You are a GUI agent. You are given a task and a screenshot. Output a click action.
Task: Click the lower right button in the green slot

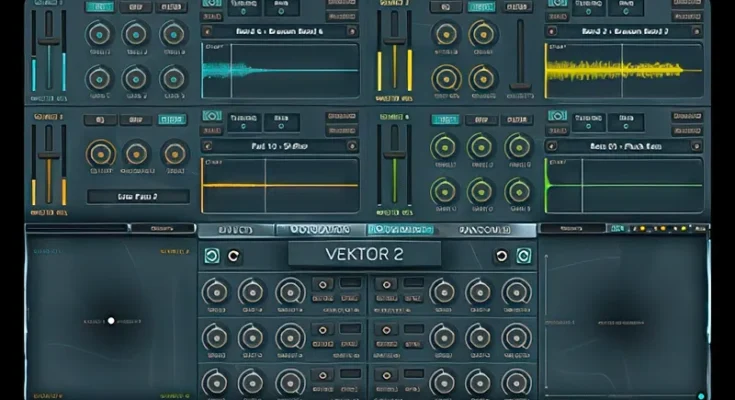tap(687, 130)
